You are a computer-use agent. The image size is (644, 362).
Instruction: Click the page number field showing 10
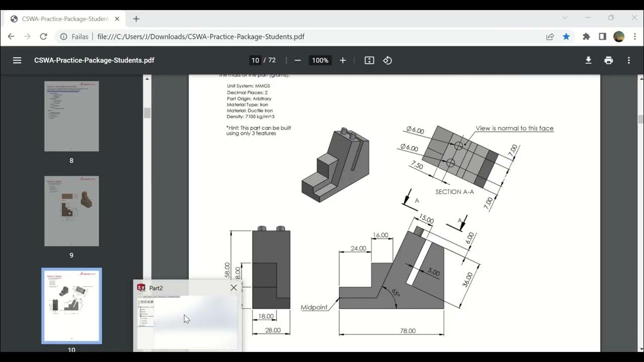(x=256, y=60)
